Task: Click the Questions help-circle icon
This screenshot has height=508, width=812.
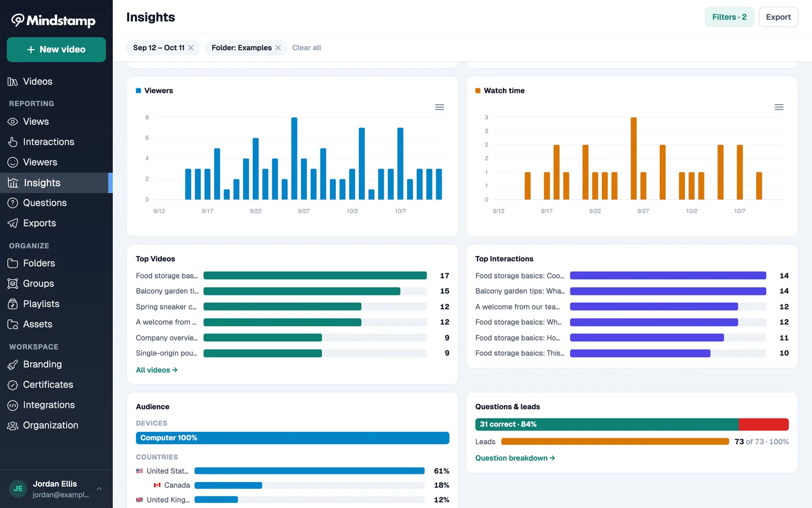Action: (13, 203)
